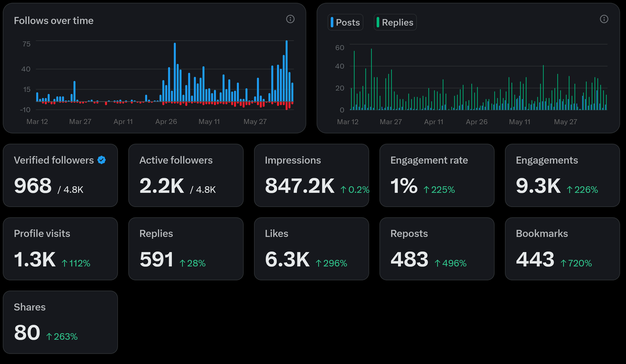Select the Engagement rate metric card
Image resolution: width=626 pixels, height=364 pixels.
(x=437, y=175)
